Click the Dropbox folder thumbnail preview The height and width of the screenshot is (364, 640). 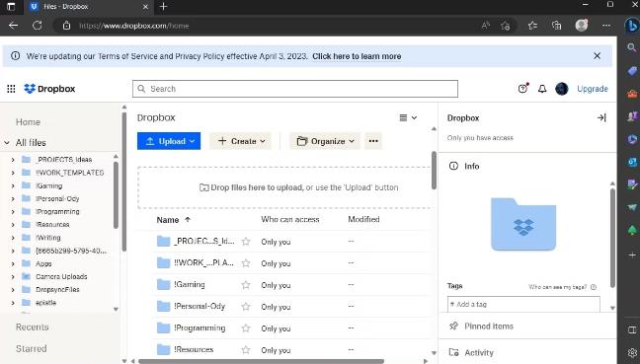click(523, 224)
